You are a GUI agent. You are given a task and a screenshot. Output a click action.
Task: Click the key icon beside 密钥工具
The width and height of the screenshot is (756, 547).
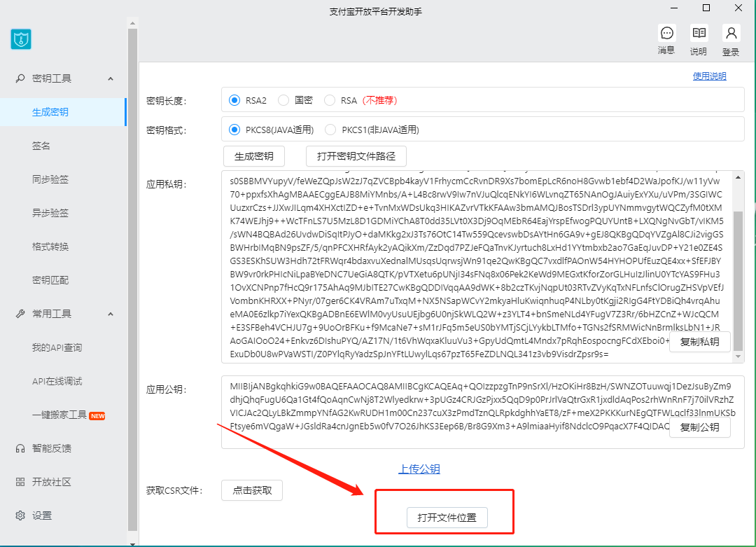(x=20, y=78)
